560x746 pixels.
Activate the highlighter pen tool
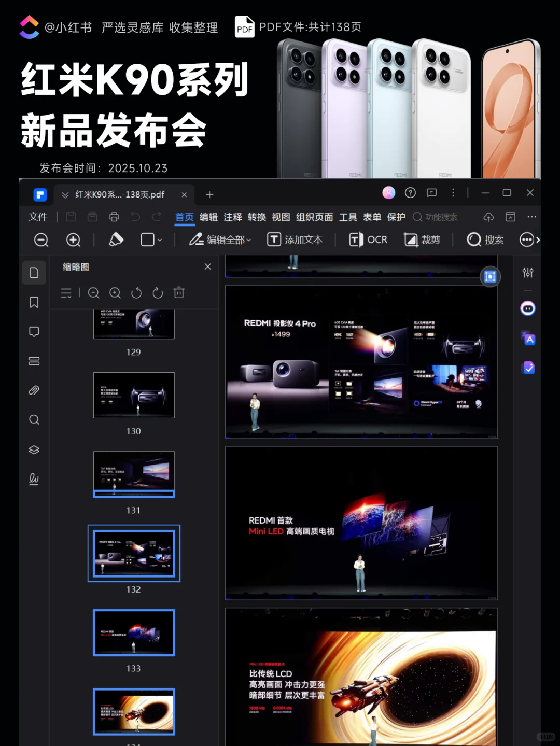click(x=116, y=240)
